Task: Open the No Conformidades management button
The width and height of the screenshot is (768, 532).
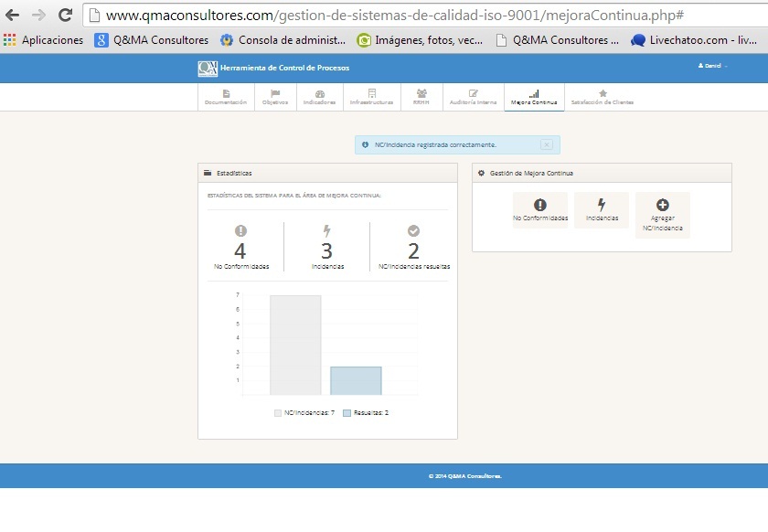Action: pyautogui.click(x=539, y=211)
